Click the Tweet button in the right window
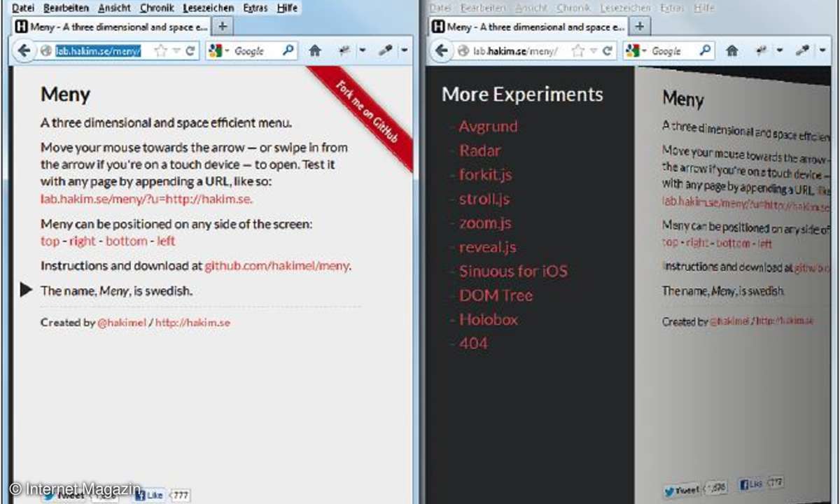The width and height of the screenshot is (840, 504). point(682,490)
